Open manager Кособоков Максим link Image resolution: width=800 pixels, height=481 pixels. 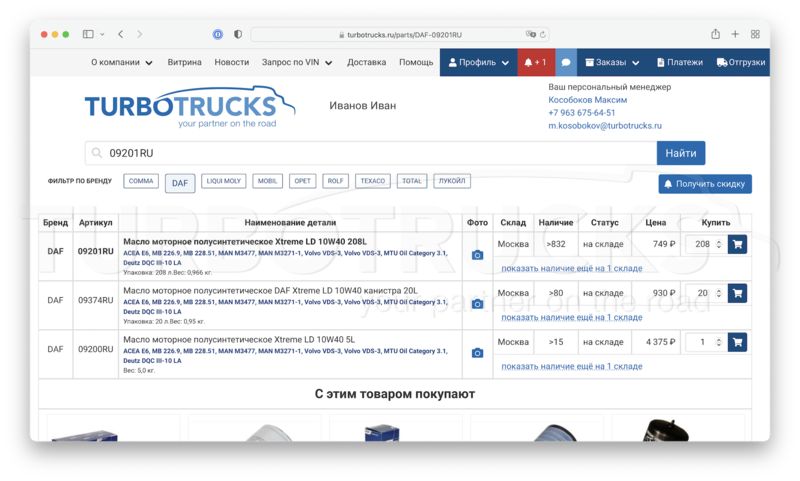pyautogui.click(x=587, y=100)
